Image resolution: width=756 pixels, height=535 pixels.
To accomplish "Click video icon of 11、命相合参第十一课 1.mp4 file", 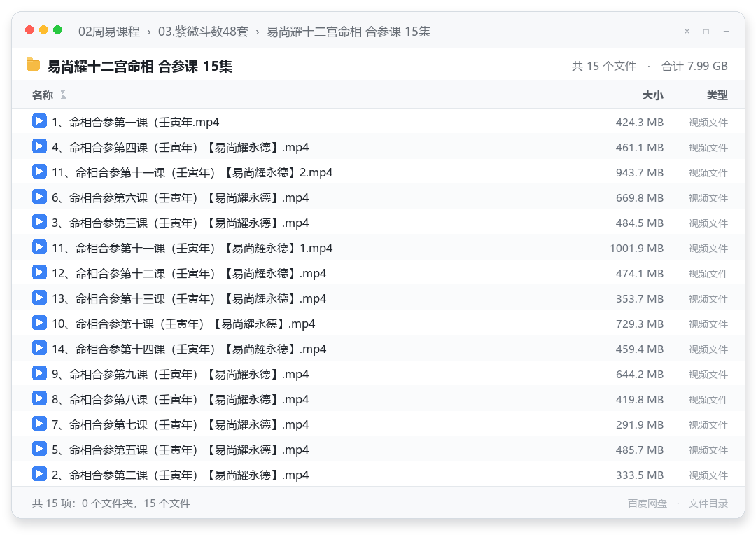I will [39, 247].
